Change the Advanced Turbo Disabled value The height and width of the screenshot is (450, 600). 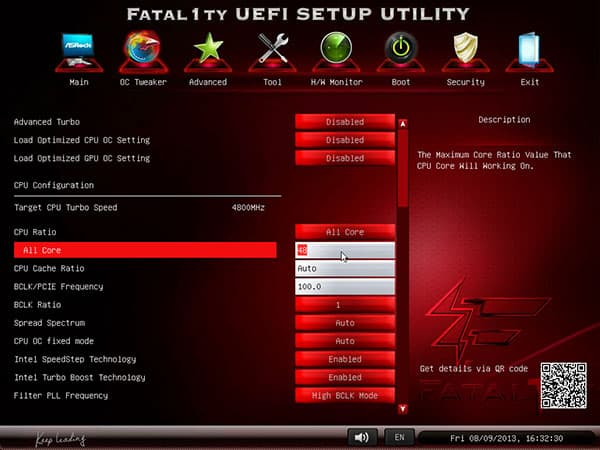click(x=345, y=122)
